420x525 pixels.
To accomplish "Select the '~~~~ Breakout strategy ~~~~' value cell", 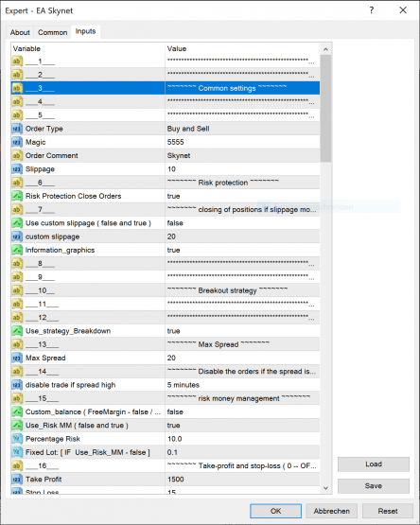I will [x=242, y=290].
